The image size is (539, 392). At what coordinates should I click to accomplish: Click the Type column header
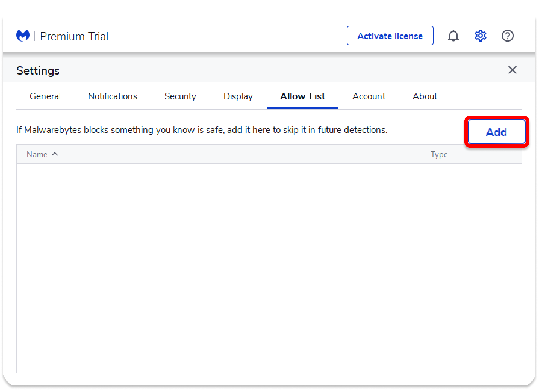pos(439,154)
